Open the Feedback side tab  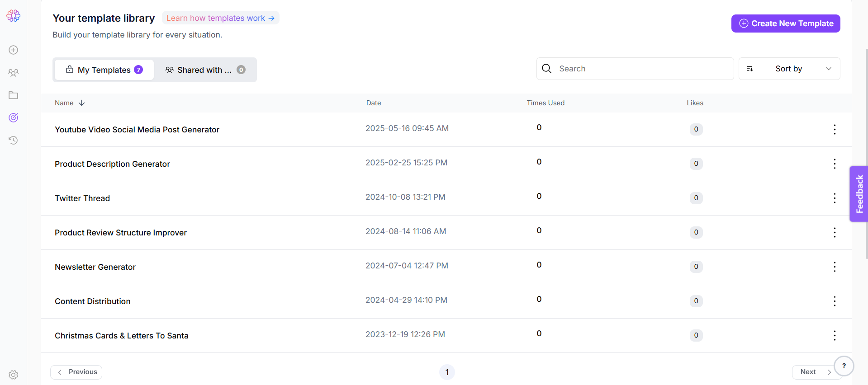tap(859, 194)
